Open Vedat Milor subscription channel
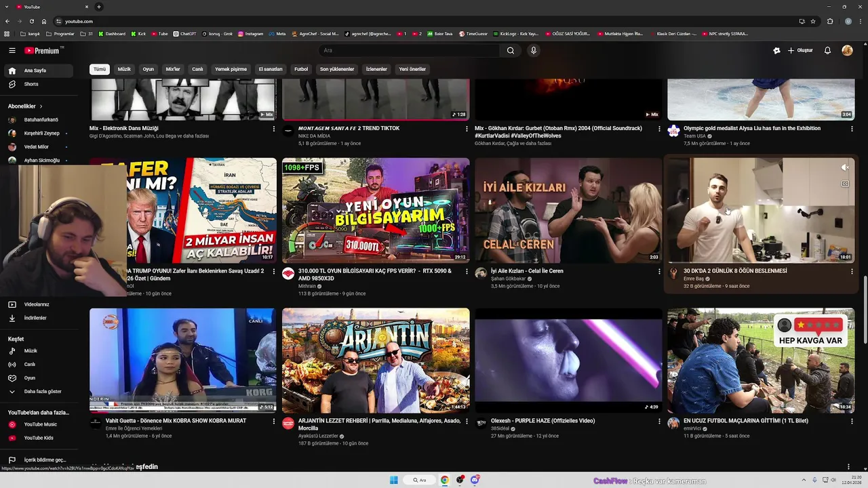 38,147
